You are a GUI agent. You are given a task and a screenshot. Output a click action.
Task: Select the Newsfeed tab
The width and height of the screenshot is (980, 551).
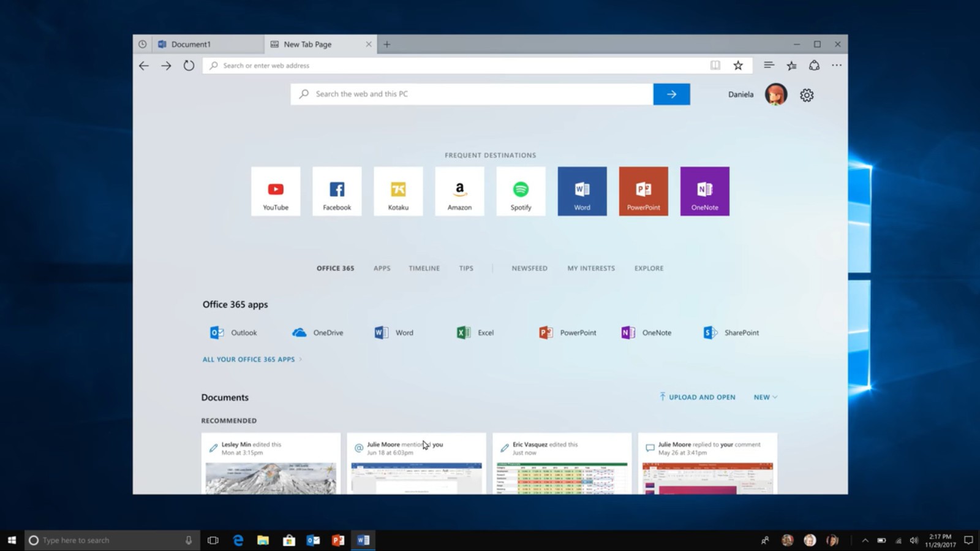529,268
